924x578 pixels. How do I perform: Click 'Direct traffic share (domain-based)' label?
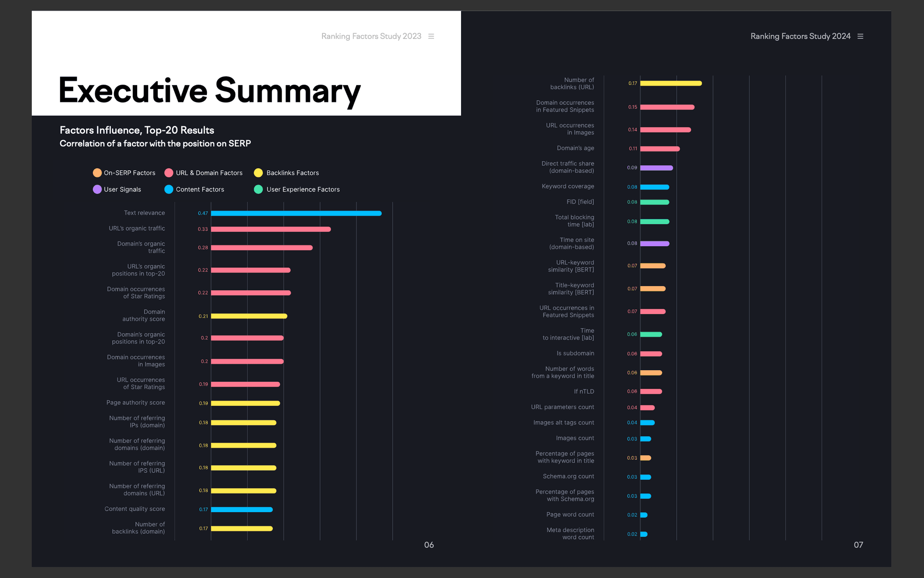[x=568, y=167]
